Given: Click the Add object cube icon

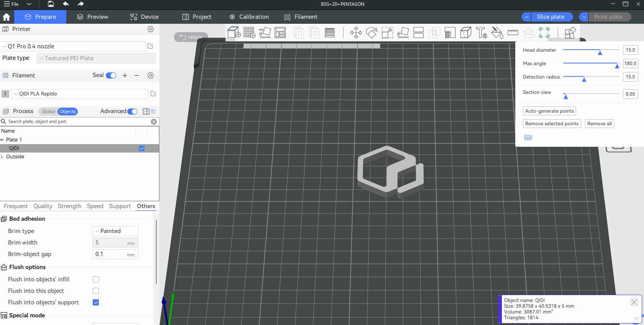Looking at the screenshot, I should (234, 33).
